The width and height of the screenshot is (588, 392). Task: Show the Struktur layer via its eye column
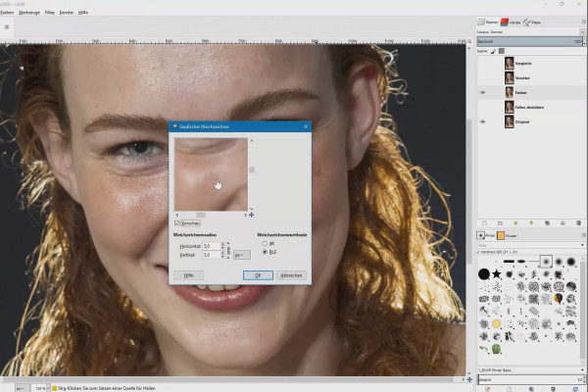(x=482, y=78)
